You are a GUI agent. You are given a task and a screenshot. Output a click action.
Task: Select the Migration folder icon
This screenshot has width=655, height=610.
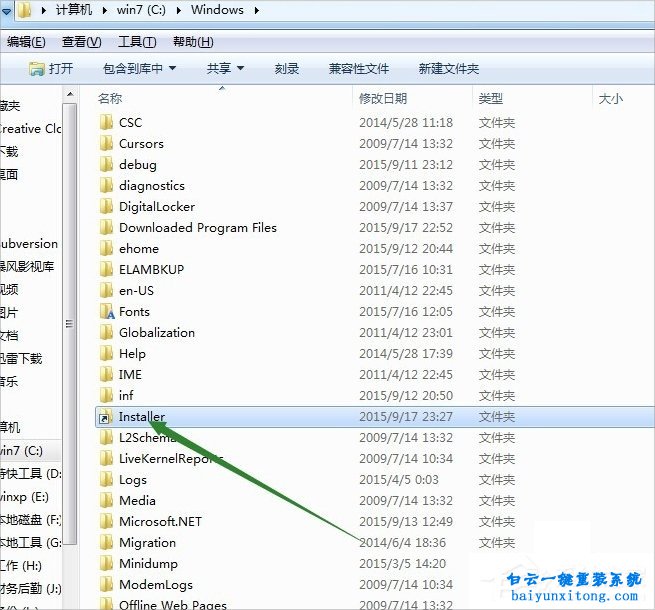pos(106,542)
